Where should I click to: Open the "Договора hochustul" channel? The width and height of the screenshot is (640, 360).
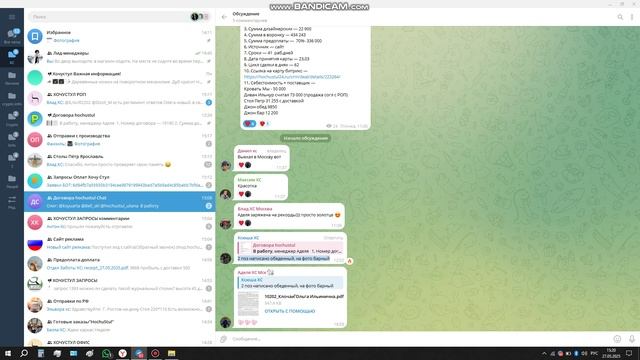pos(120,119)
